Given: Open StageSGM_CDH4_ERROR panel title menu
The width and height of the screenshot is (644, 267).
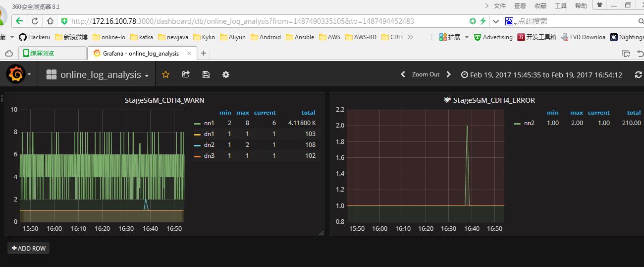Looking at the screenshot, I should click(x=494, y=100).
